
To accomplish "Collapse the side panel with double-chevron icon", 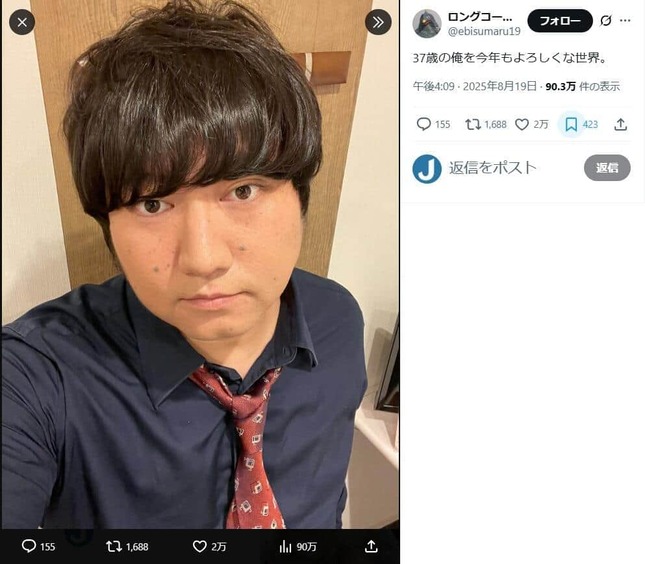I will (x=378, y=22).
